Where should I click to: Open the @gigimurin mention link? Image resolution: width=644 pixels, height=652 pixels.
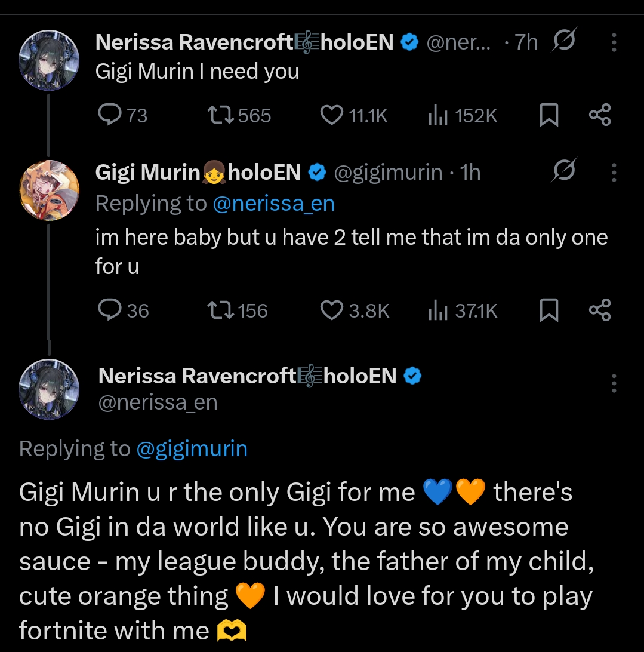click(192, 448)
